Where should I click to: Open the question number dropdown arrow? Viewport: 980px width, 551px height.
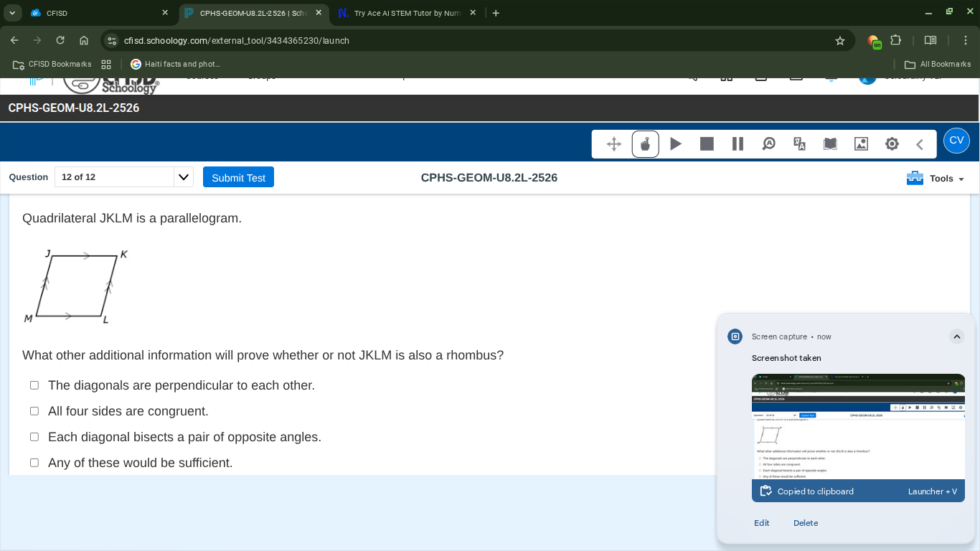pyautogui.click(x=184, y=177)
